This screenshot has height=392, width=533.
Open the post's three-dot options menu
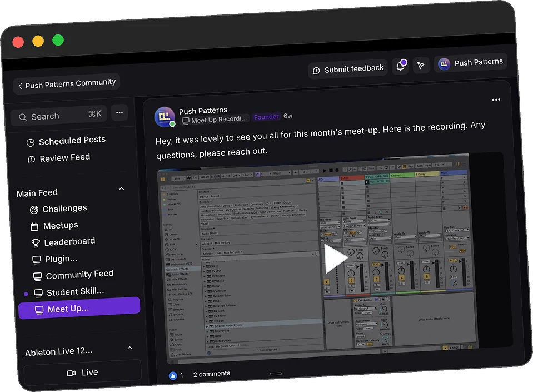pyautogui.click(x=496, y=100)
